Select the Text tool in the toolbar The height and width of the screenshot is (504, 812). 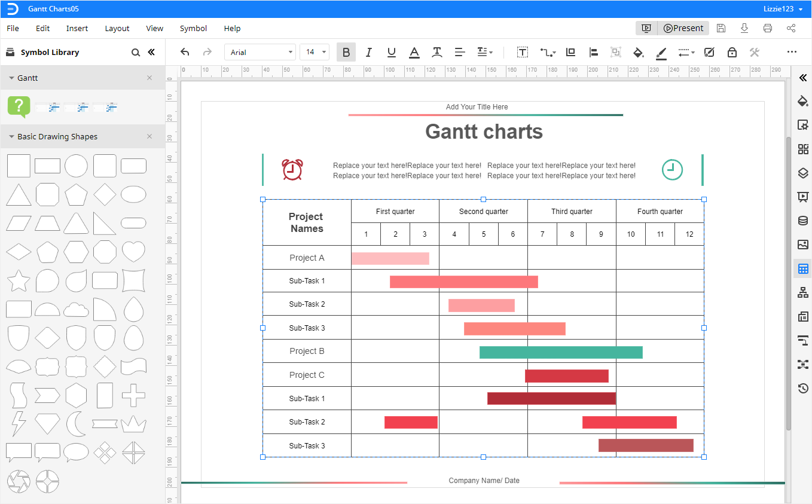point(522,53)
